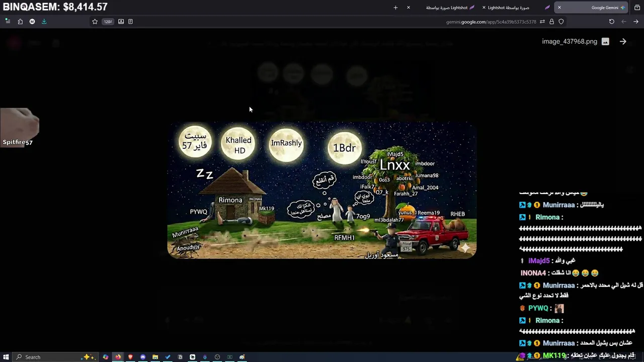The width and height of the screenshot is (644, 362).
Task: Open the browser application menu icon
Action: (8, 22)
